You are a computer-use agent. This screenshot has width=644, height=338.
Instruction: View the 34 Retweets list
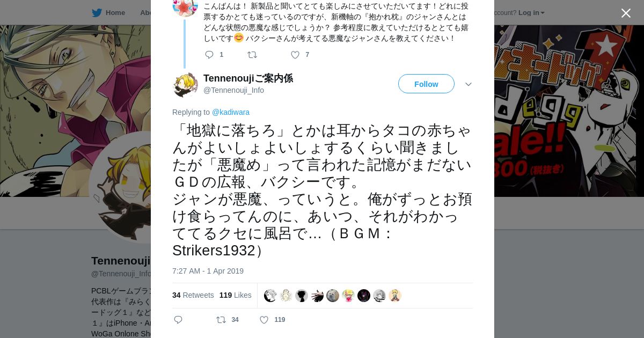pyautogui.click(x=193, y=295)
